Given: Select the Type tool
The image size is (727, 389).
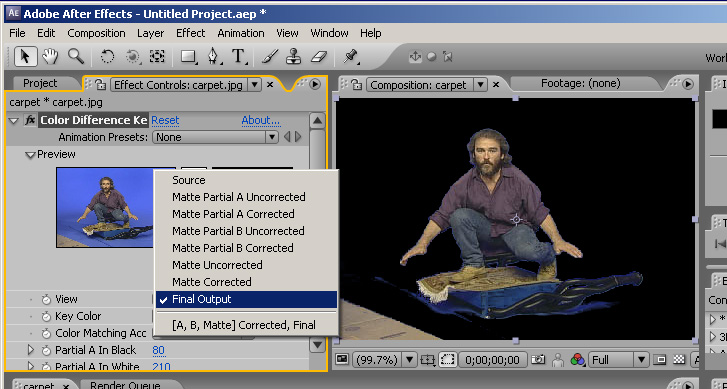Looking at the screenshot, I should 239,57.
